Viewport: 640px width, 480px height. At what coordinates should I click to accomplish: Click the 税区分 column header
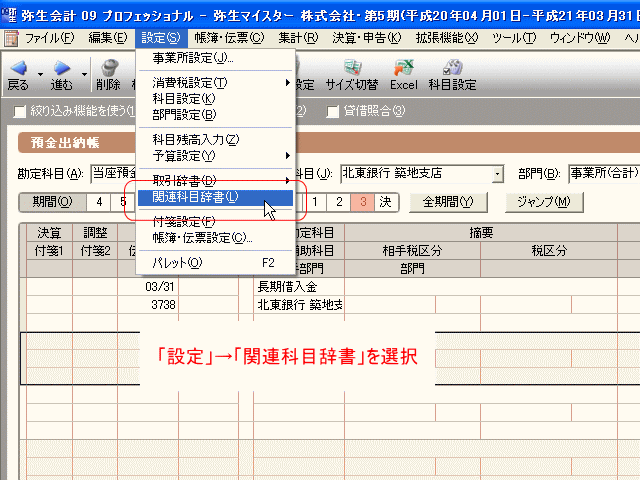[549, 251]
